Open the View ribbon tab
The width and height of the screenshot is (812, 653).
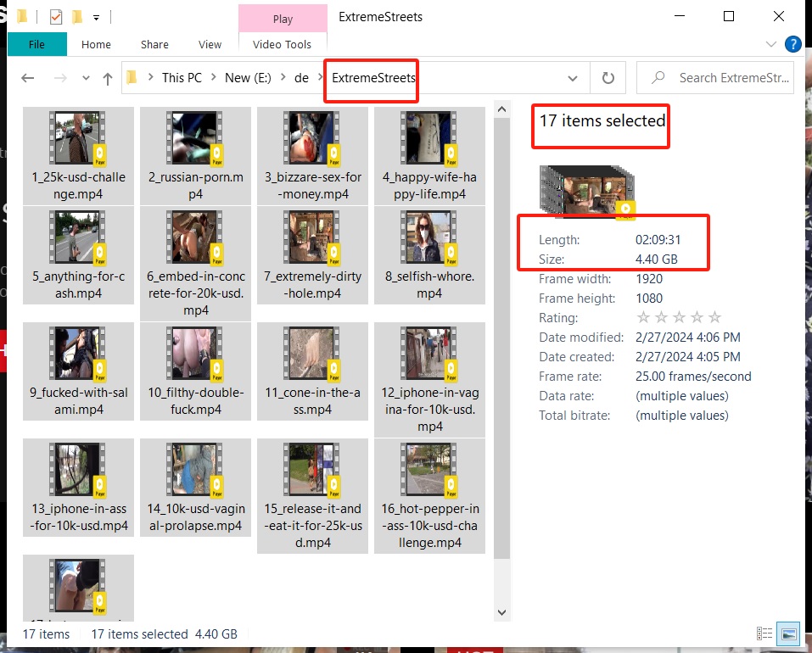point(210,44)
